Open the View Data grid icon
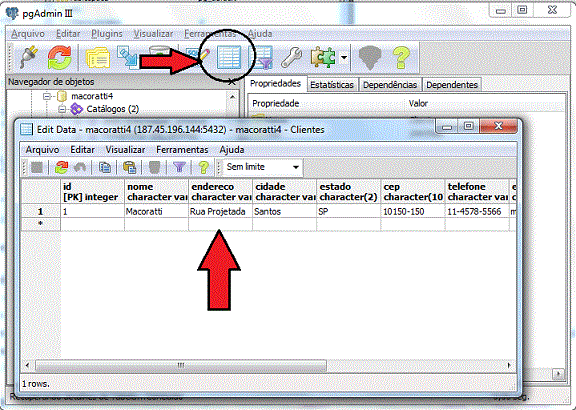Image resolution: width=576 pixels, height=410 pixels. (228, 57)
